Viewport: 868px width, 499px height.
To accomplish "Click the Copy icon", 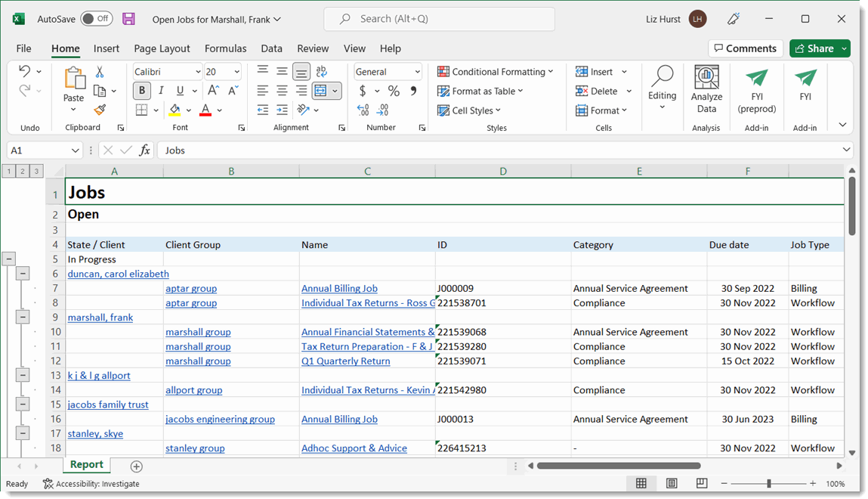I will (x=100, y=90).
